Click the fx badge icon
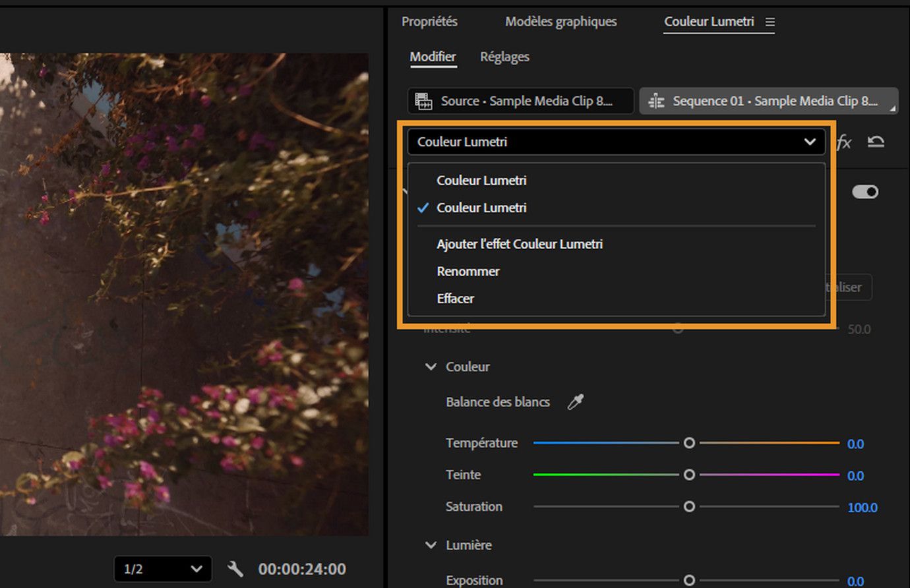Viewport: 910px width, 588px height. 845,142
